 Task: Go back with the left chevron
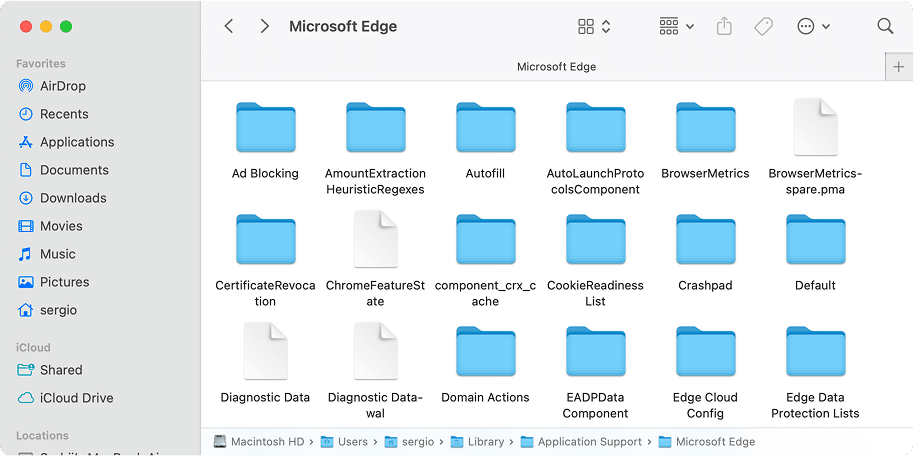[229, 26]
